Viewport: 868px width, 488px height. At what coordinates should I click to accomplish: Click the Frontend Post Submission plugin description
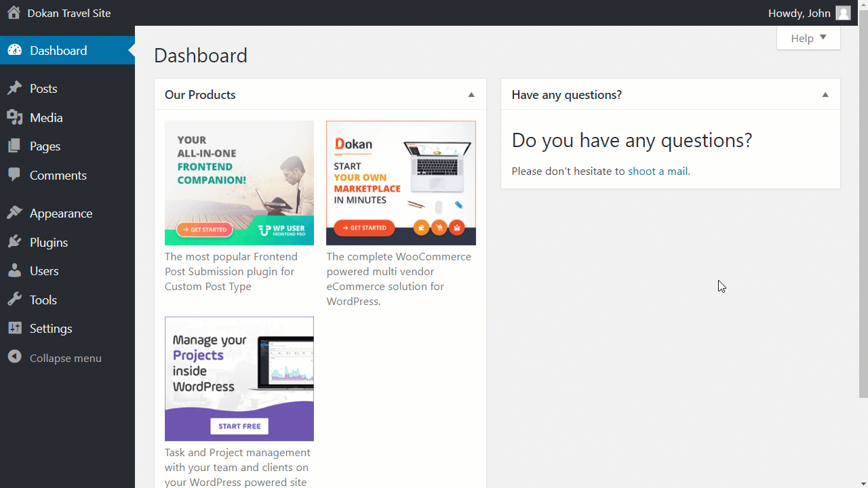click(x=231, y=272)
